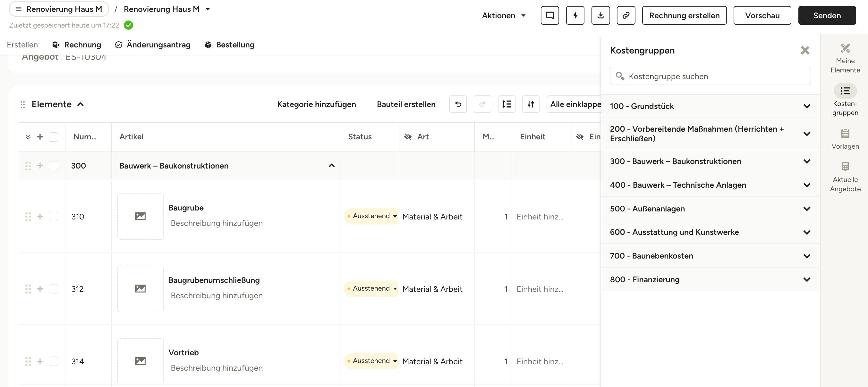
Task: Click the undo arrow icon
Action: point(458,104)
